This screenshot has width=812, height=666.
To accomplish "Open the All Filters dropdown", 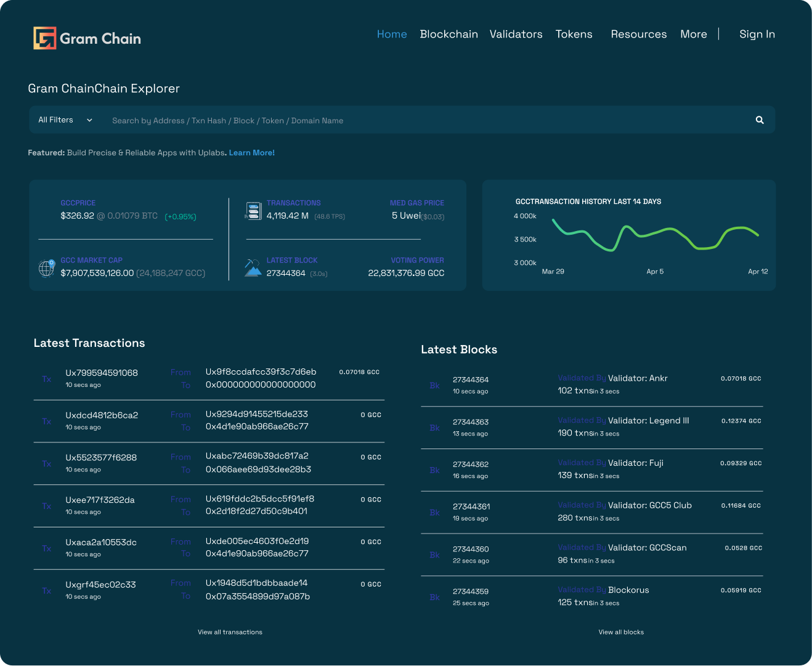I will (65, 120).
